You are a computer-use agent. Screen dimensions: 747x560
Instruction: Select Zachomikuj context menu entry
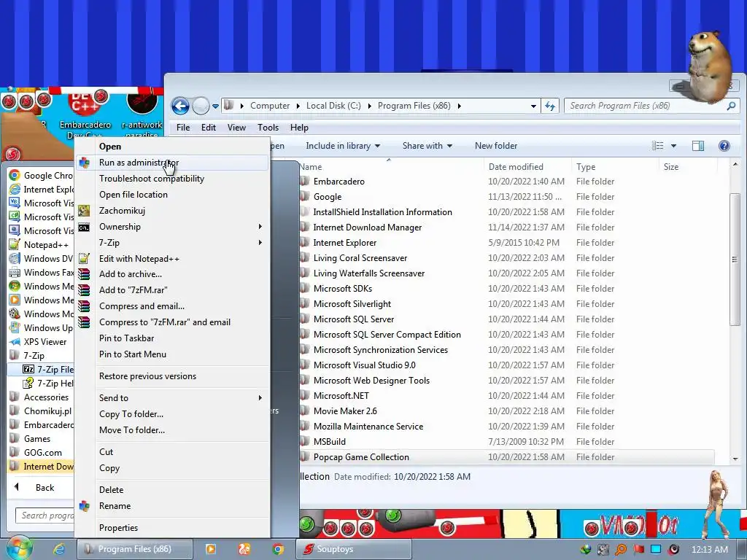122,211
